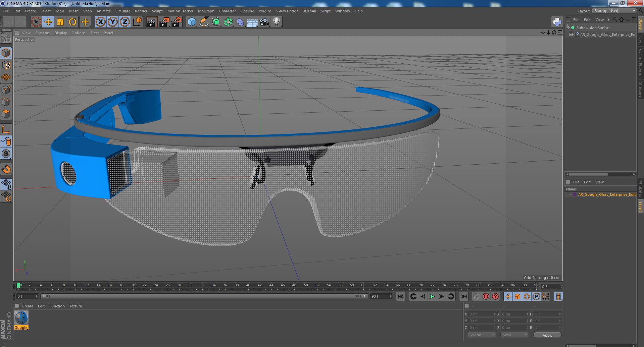Screen dimensions: 644x347
Task: Select the Live Selection tool
Action: click(36, 22)
